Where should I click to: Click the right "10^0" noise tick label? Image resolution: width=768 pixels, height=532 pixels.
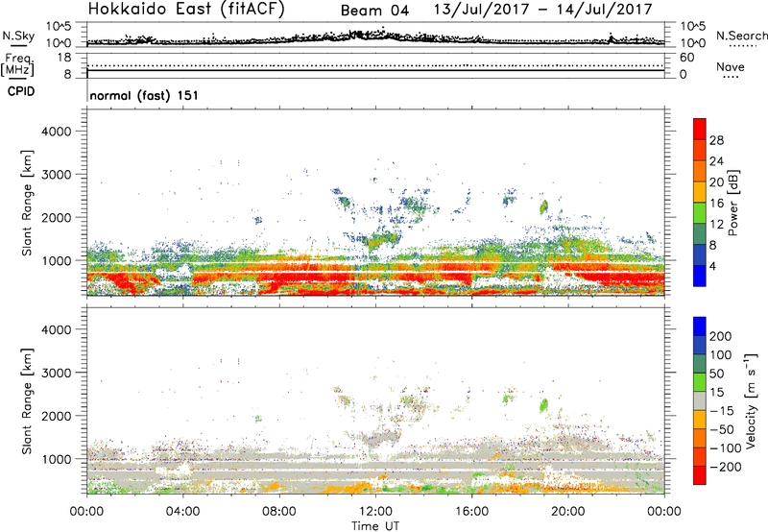pyautogui.click(x=693, y=43)
